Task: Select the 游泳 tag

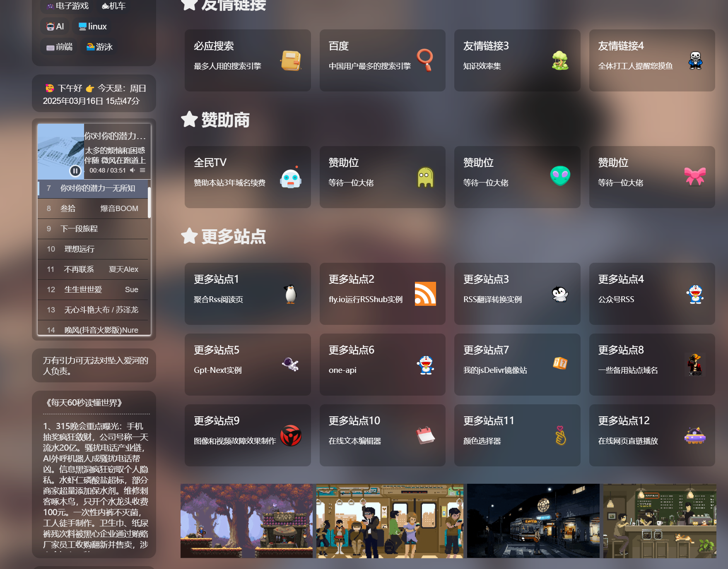Action: click(x=99, y=47)
